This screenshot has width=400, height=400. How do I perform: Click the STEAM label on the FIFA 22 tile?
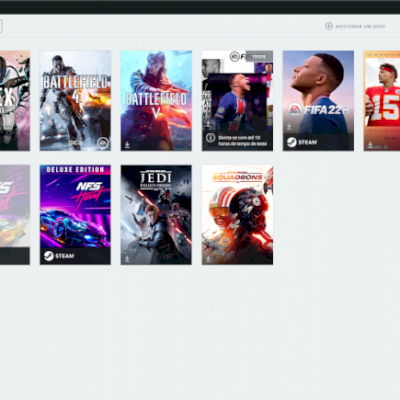pos(307,142)
